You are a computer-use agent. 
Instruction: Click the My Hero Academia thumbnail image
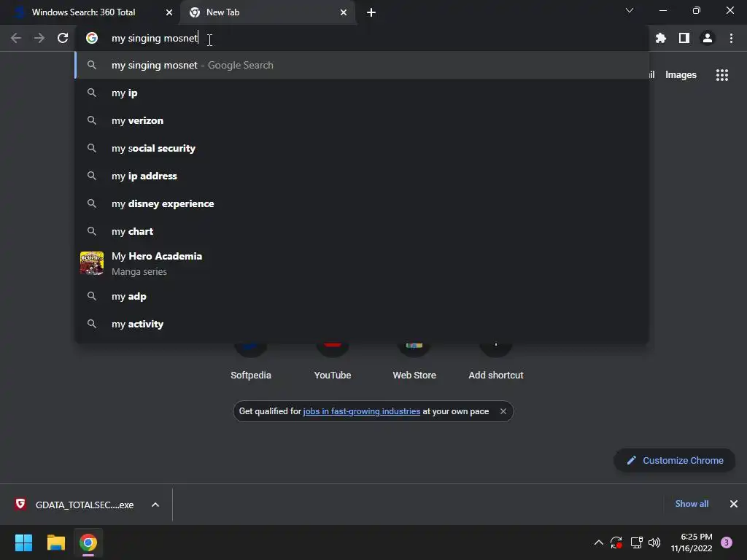point(92,263)
